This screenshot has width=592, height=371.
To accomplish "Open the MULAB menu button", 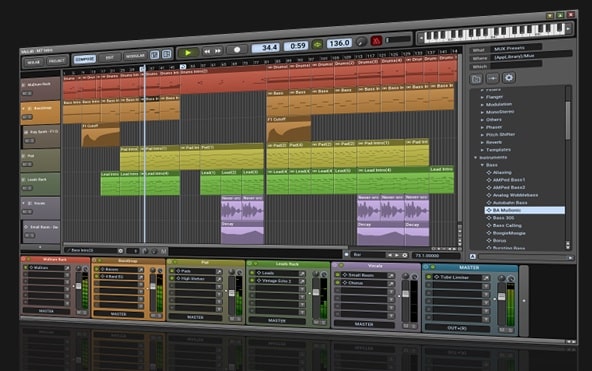I will coord(33,62).
